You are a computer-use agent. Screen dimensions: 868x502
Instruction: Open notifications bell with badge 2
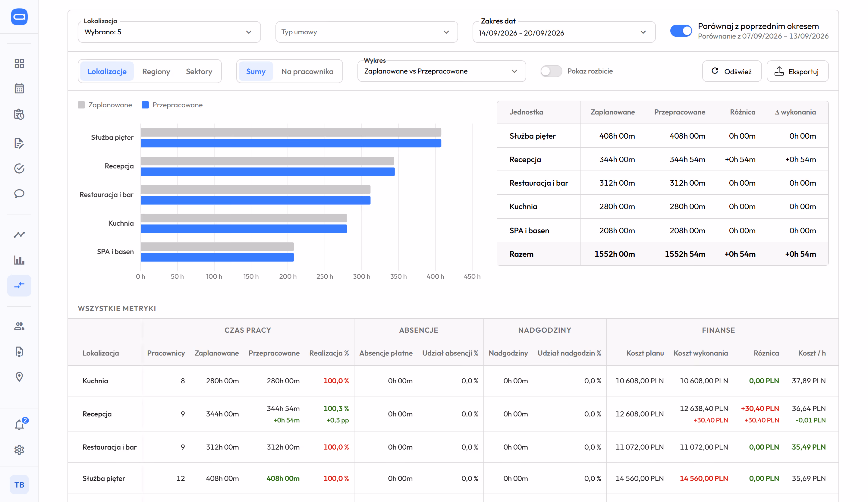(x=20, y=424)
